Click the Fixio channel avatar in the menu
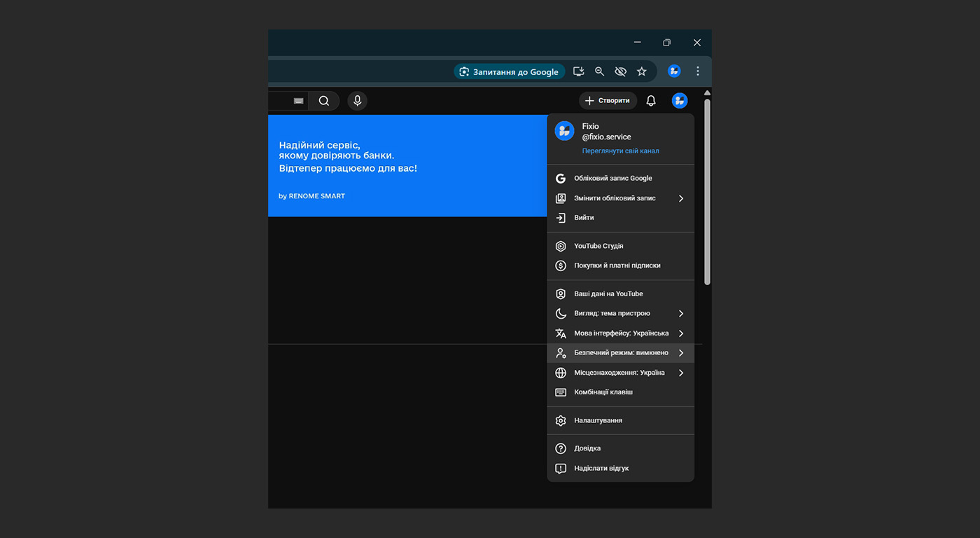 pos(564,131)
